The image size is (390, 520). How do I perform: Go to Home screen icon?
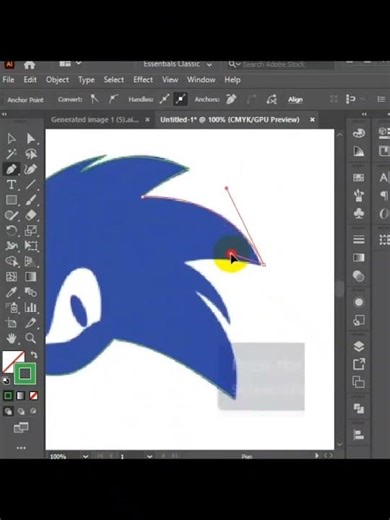(x=29, y=65)
